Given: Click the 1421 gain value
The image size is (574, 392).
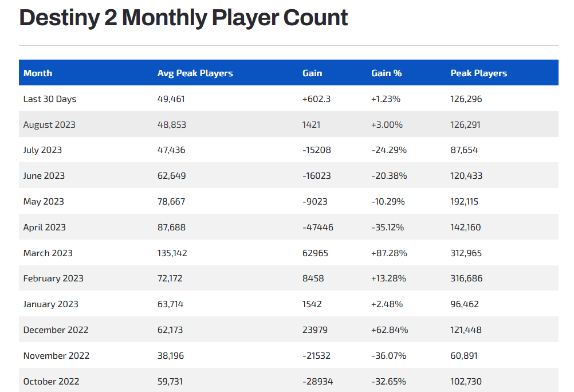Looking at the screenshot, I should [311, 124].
